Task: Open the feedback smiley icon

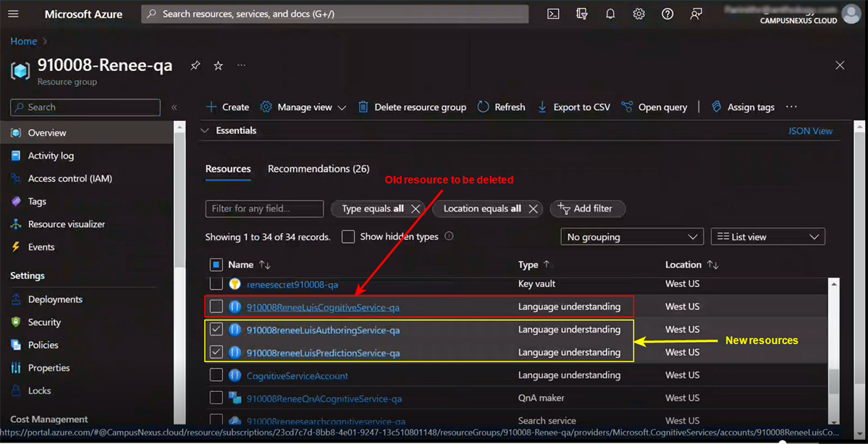Action: [696, 13]
